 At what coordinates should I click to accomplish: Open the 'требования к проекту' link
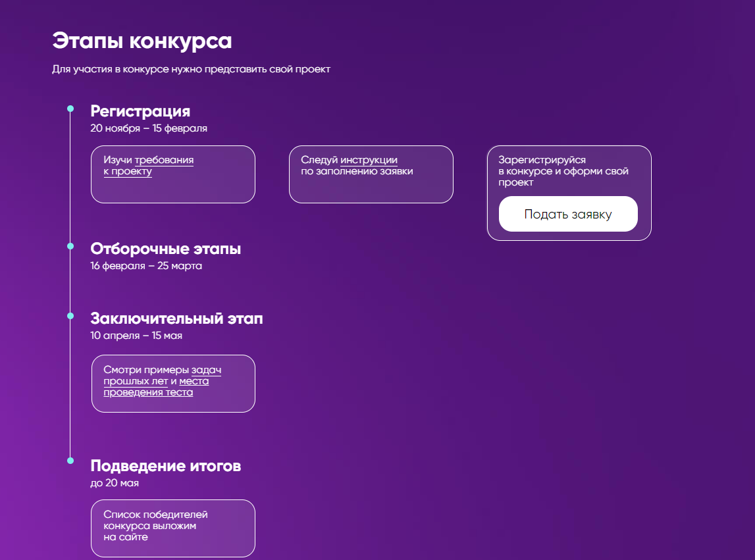[148, 166]
